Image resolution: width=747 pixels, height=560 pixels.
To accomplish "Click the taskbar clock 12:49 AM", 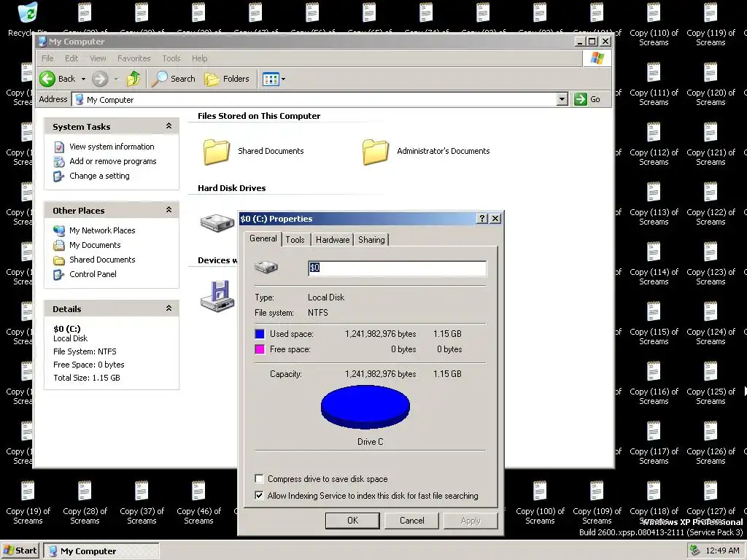I will 722,551.
